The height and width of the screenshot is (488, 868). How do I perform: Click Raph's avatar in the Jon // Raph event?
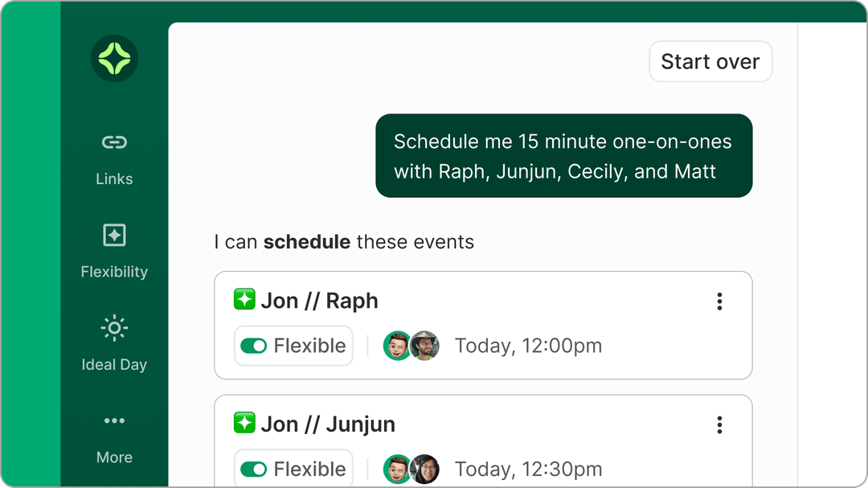coord(425,346)
